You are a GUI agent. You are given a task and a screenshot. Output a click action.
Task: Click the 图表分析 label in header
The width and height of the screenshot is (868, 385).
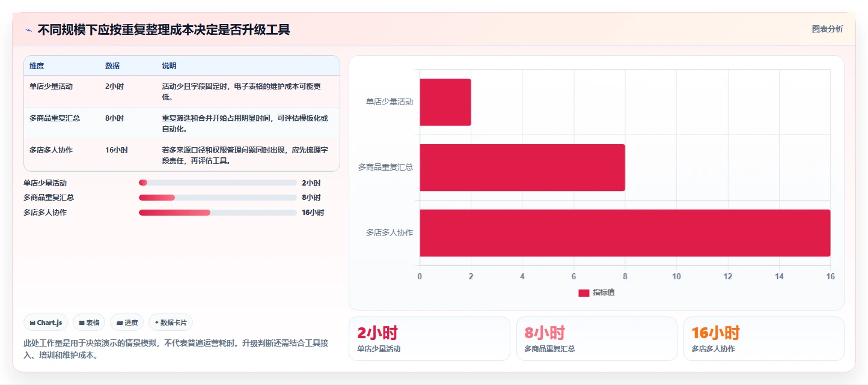[827, 29]
